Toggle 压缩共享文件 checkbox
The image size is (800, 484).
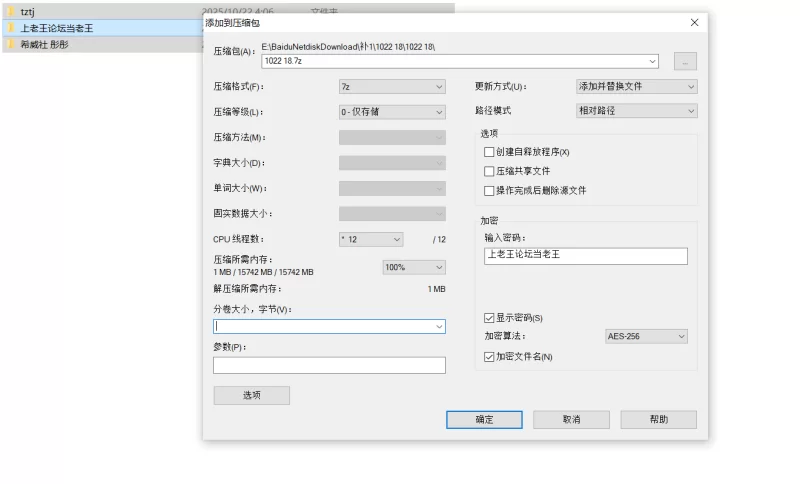tap(489, 171)
